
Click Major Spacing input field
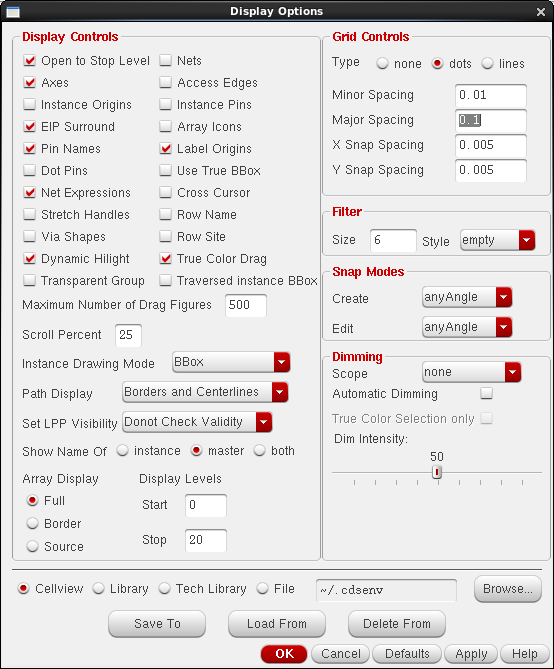[x=491, y=120]
